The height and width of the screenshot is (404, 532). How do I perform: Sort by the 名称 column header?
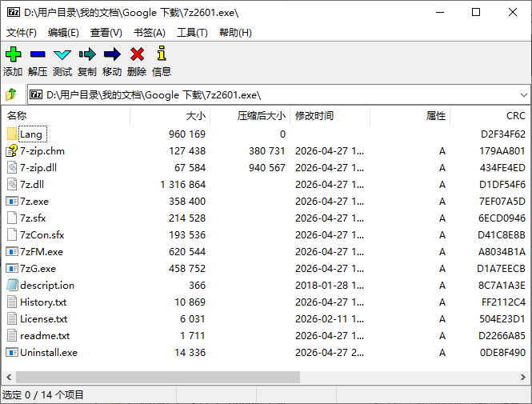click(66, 116)
